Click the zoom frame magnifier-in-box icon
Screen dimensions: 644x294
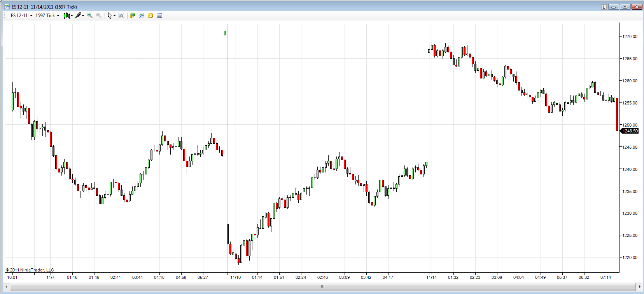point(121,16)
